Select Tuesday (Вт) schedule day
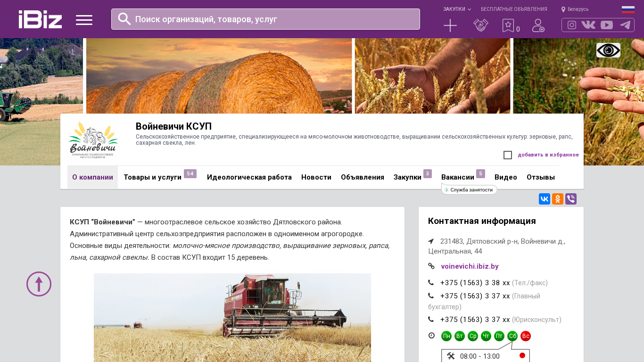Image resolution: width=644 pixels, height=362 pixels. [x=460, y=336]
